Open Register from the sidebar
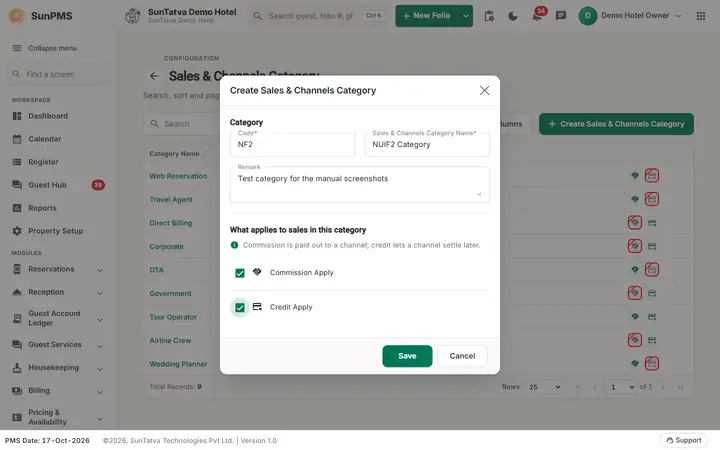Viewport: 720px width, 450px height. point(43,162)
